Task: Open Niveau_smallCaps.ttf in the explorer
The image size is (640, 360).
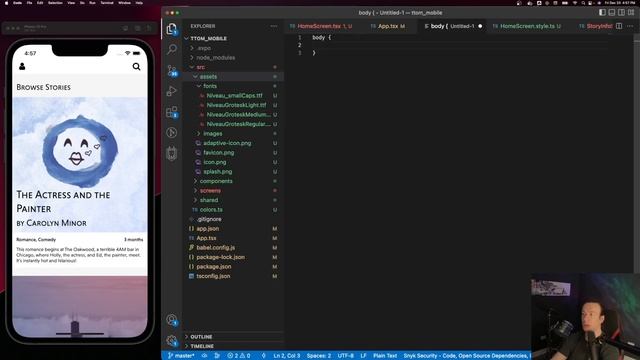Action: point(233,96)
